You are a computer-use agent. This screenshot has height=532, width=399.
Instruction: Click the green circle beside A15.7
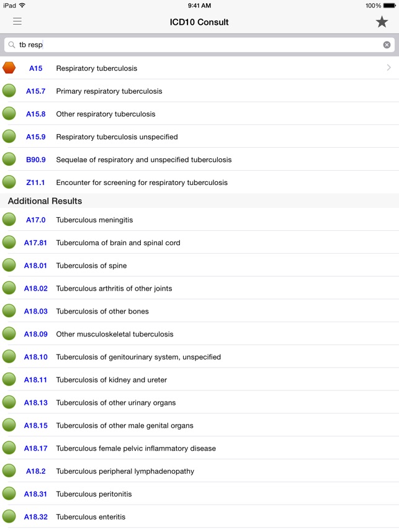point(9,91)
